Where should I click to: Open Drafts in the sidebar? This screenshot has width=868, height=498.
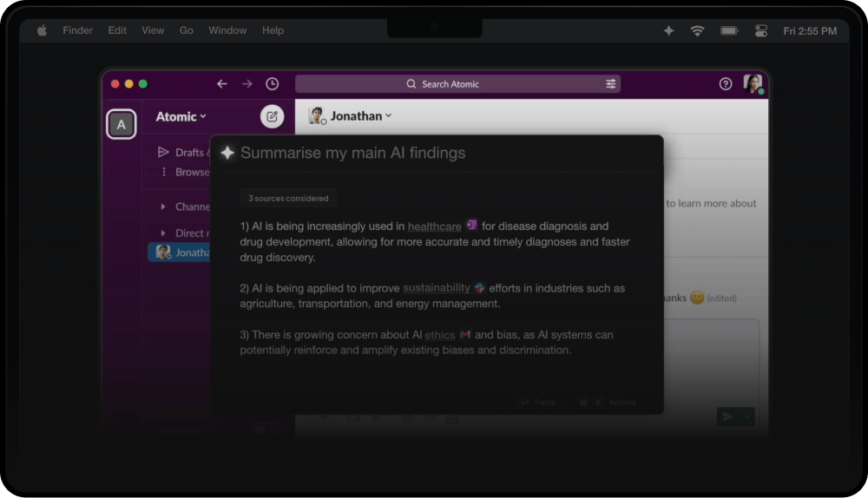pyautogui.click(x=184, y=152)
